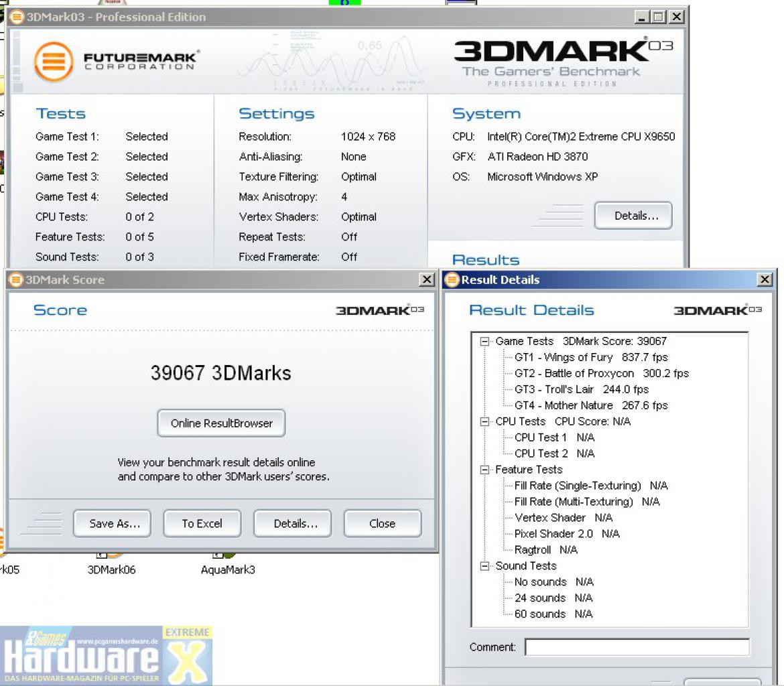Viewport: 784px width, 686px height.
Task: Select the No sounds row
Action: tap(554, 582)
